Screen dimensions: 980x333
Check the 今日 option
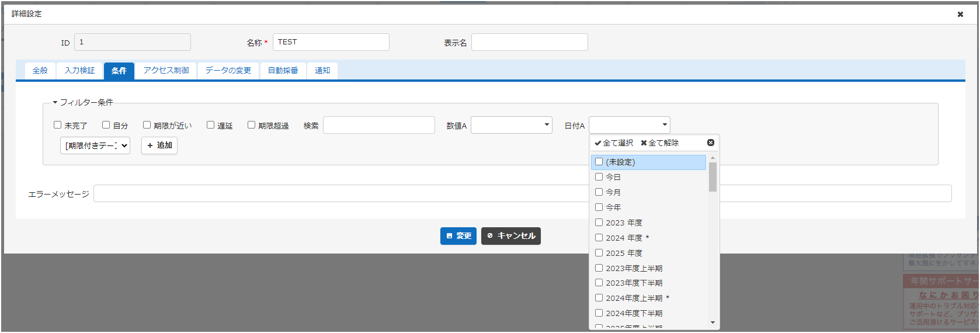(x=599, y=177)
